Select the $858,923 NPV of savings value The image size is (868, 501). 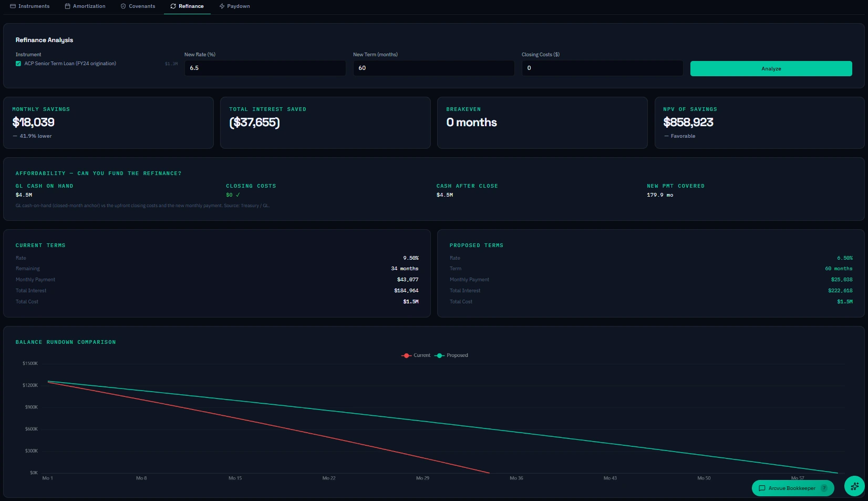688,122
